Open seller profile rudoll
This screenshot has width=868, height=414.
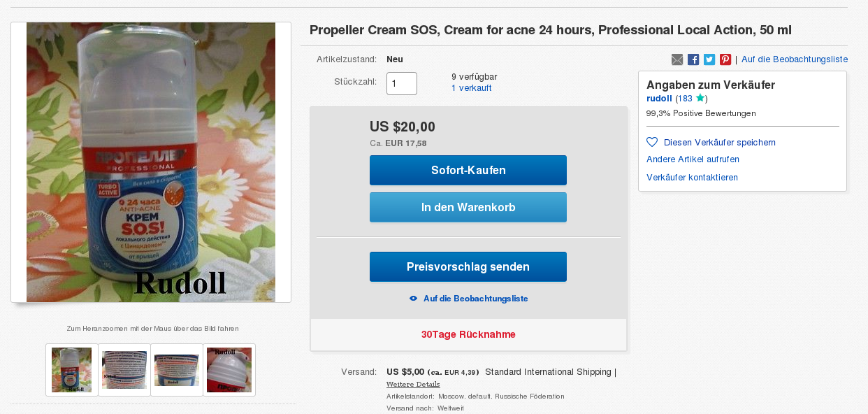coord(659,99)
